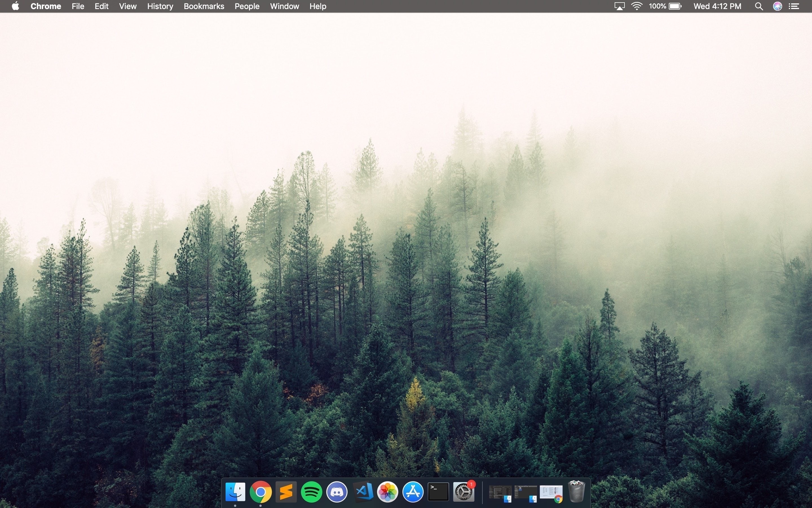812x508 pixels.
Task: Open System Preferences with update badge
Action: click(x=464, y=492)
